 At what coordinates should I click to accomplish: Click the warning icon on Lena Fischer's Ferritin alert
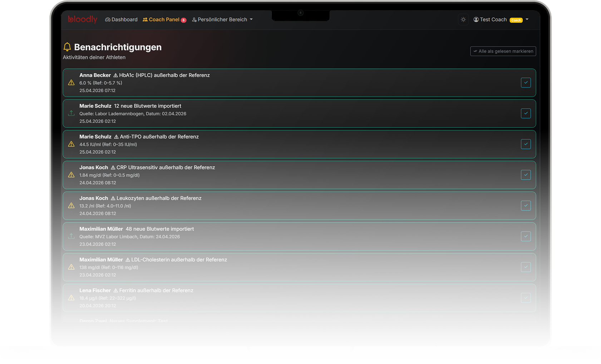pos(71,297)
